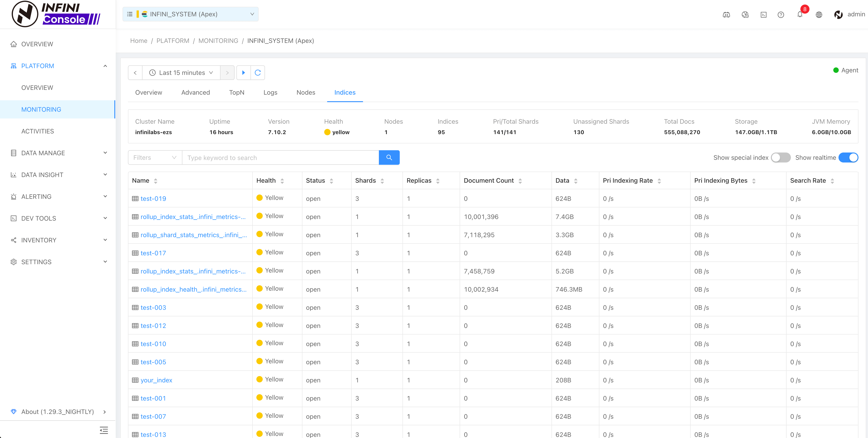Click the help question mark icon

[x=781, y=15]
